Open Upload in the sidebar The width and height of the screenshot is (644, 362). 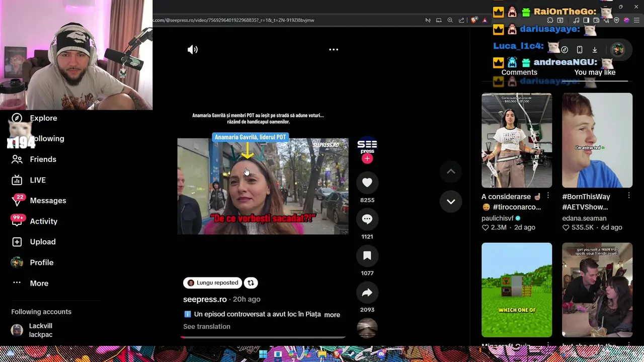pos(42,241)
